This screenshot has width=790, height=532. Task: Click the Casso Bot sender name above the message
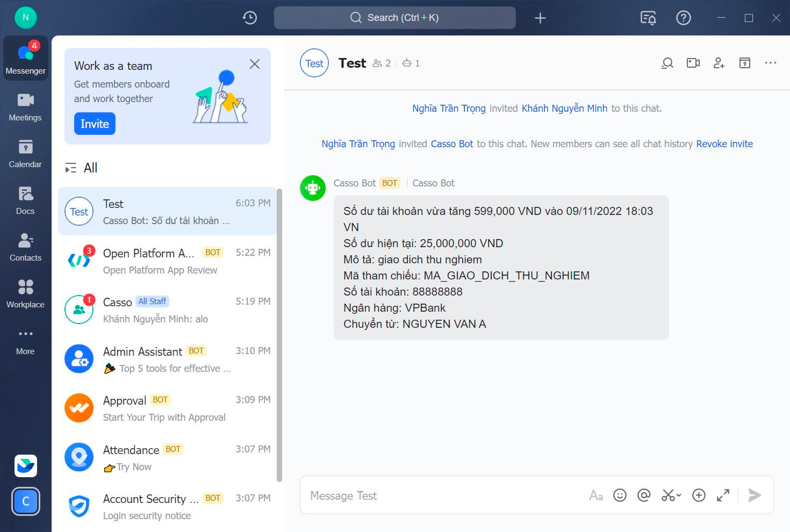tap(355, 183)
